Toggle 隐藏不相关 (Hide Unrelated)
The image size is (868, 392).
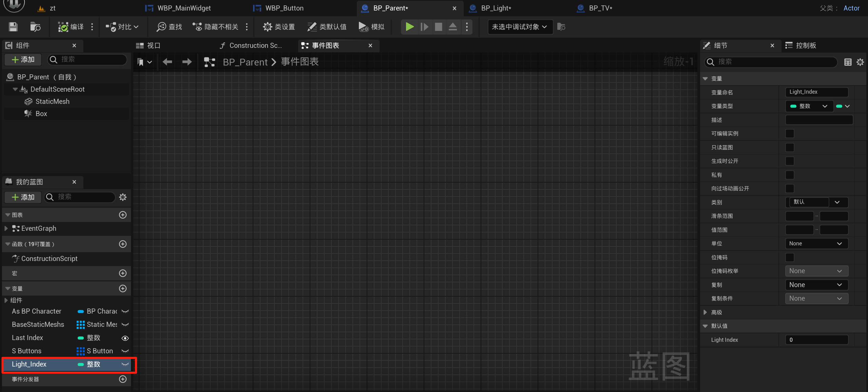click(215, 27)
